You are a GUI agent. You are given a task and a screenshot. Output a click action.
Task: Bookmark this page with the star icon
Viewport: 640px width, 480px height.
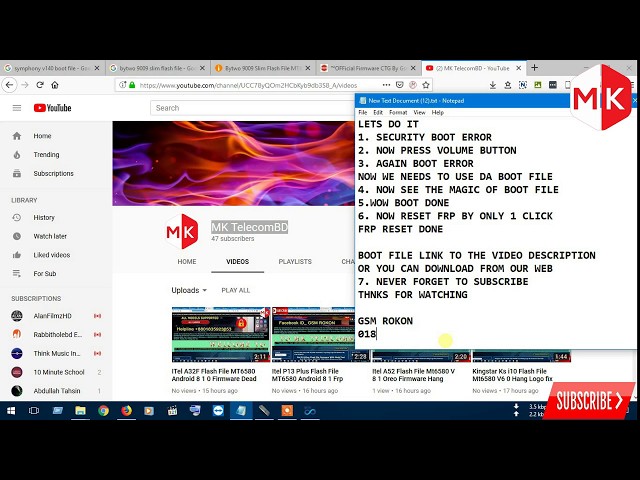[x=426, y=85]
